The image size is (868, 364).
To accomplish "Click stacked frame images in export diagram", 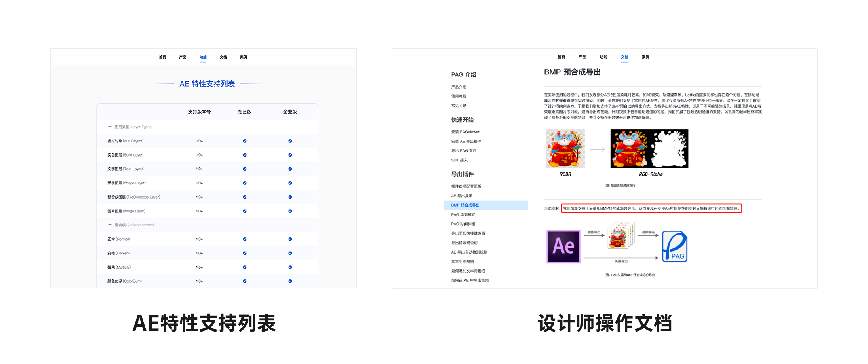I will click(x=622, y=235).
